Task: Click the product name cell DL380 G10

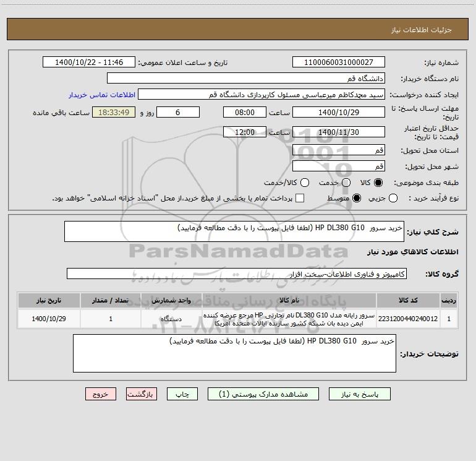Action: point(289,319)
